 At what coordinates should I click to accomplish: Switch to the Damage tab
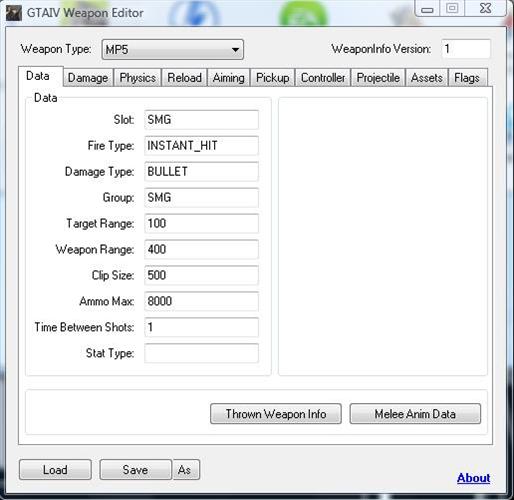tap(88, 78)
